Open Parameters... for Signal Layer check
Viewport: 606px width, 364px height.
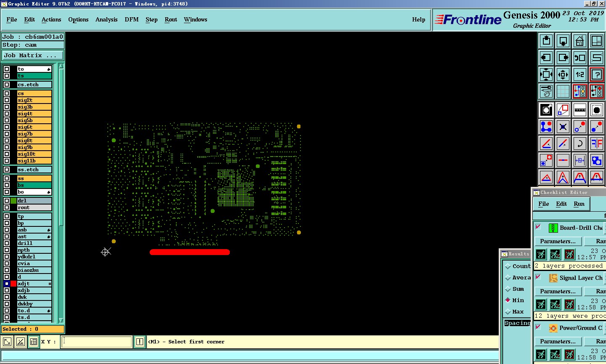coord(558,292)
